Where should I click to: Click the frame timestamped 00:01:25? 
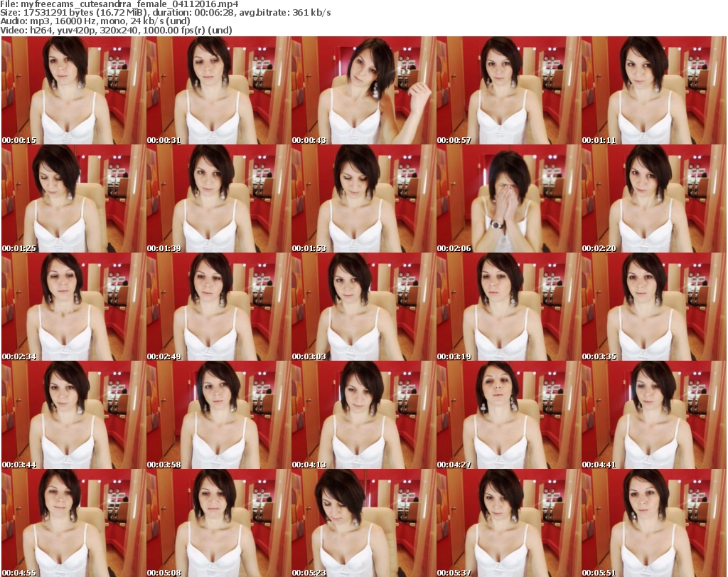click(x=73, y=198)
